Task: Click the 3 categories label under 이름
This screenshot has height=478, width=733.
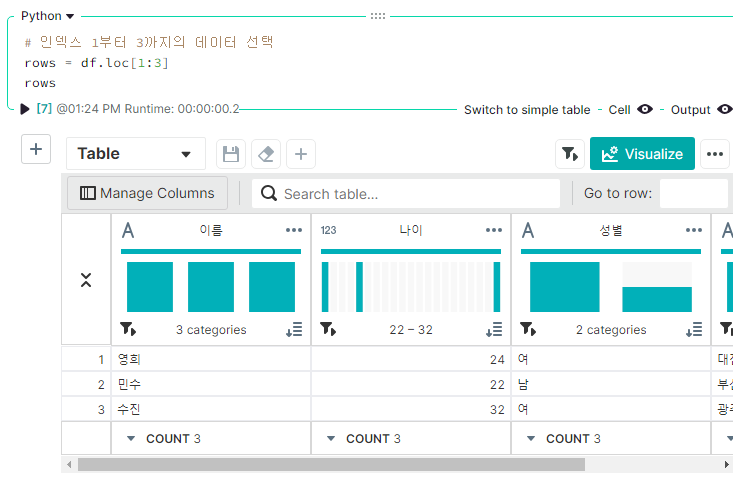Action: tap(211, 330)
